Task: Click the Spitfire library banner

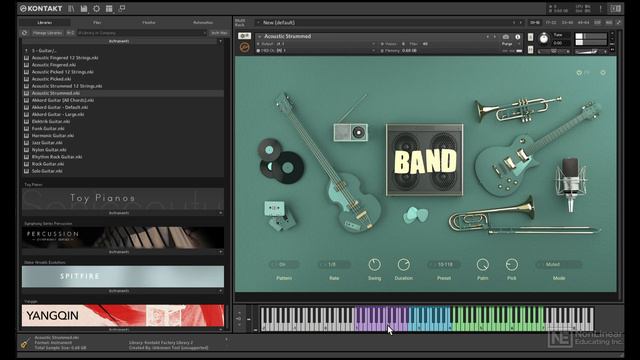Action: [x=122, y=277]
